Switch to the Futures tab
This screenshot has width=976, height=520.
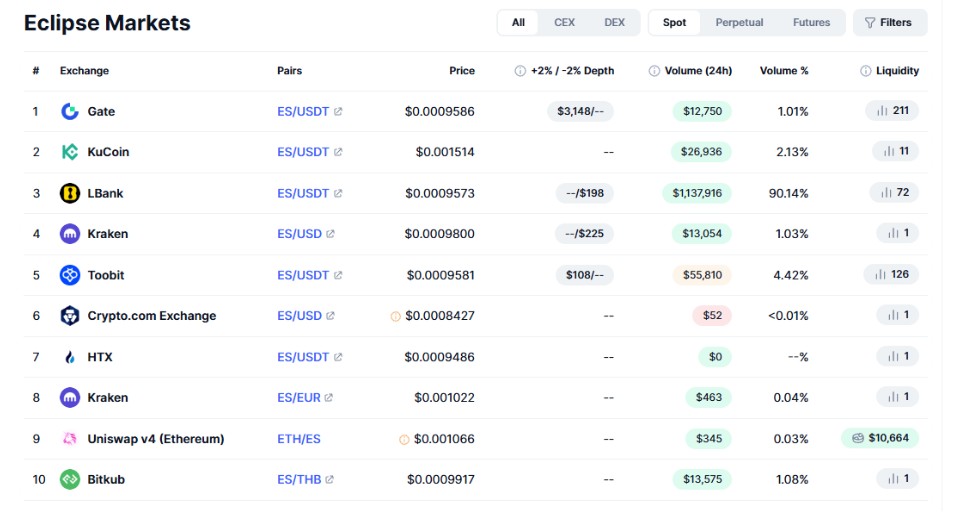click(811, 22)
